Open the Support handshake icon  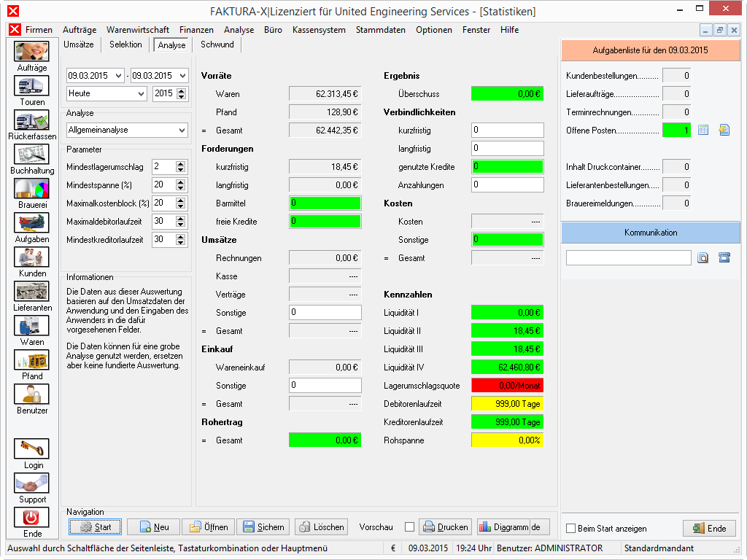(x=31, y=483)
